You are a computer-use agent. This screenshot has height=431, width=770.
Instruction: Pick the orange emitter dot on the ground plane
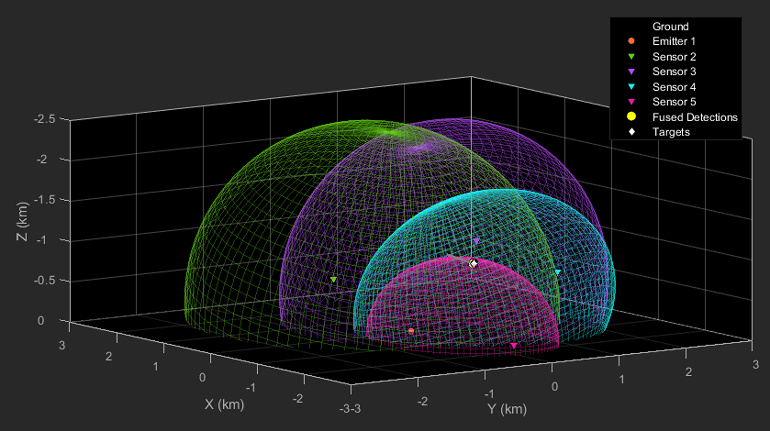(x=411, y=330)
